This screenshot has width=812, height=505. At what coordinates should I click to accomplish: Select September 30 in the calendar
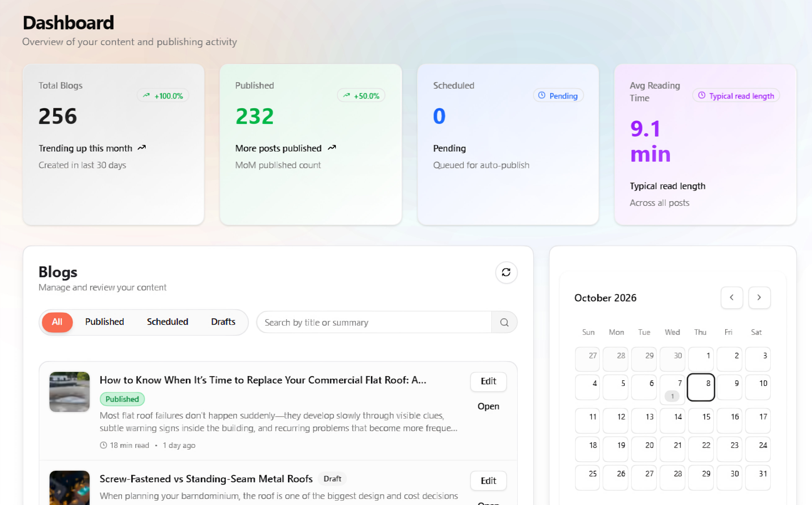(672, 359)
